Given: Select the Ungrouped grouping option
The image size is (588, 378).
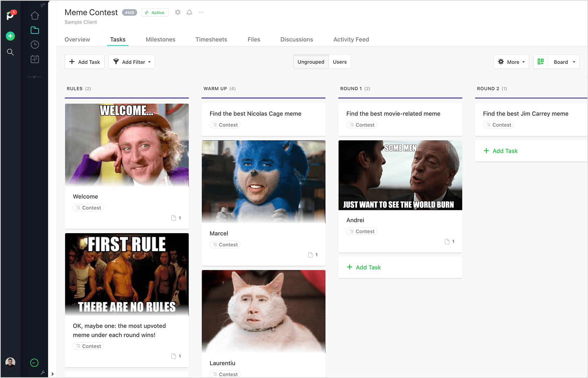Looking at the screenshot, I should point(310,62).
